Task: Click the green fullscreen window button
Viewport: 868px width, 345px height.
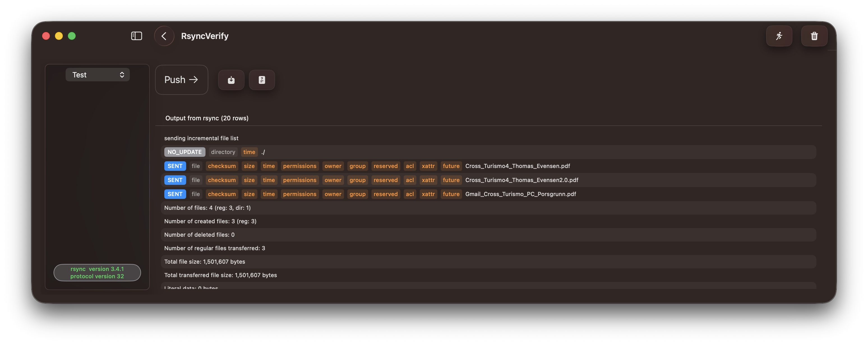Action: (72, 36)
